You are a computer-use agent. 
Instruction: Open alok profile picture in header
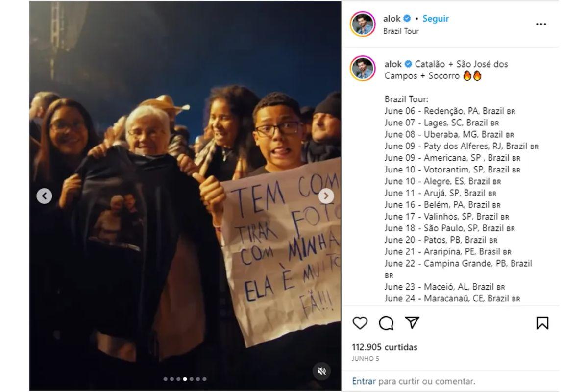(x=363, y=24)
